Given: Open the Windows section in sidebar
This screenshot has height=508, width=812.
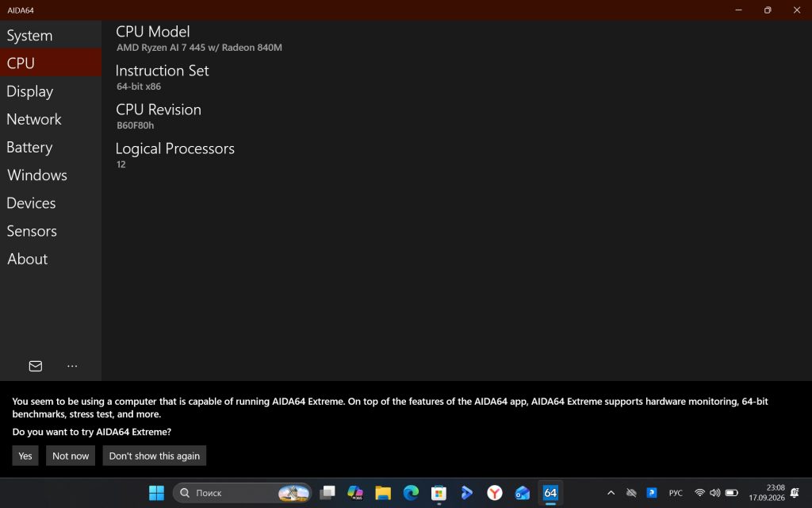Looking at the screenshot, I should click(51, 175).
